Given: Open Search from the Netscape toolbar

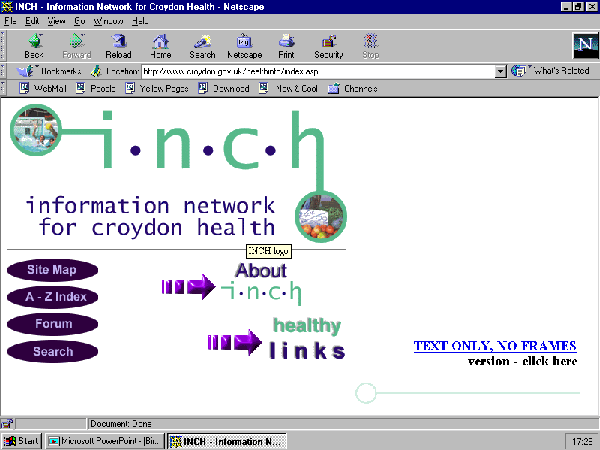Looking at the screenshot, I should click(x=202, y=46).
